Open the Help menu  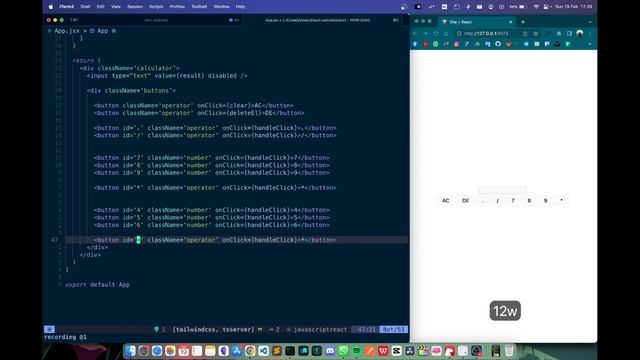(x=240, y=7)
